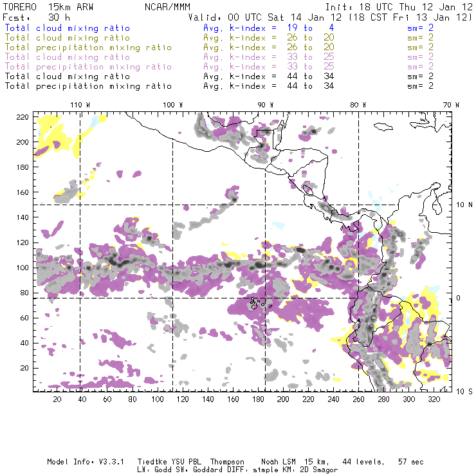The image size is (476, 476).
Task: Click the '80' y-axis tick label
Action: coord(24,293)
